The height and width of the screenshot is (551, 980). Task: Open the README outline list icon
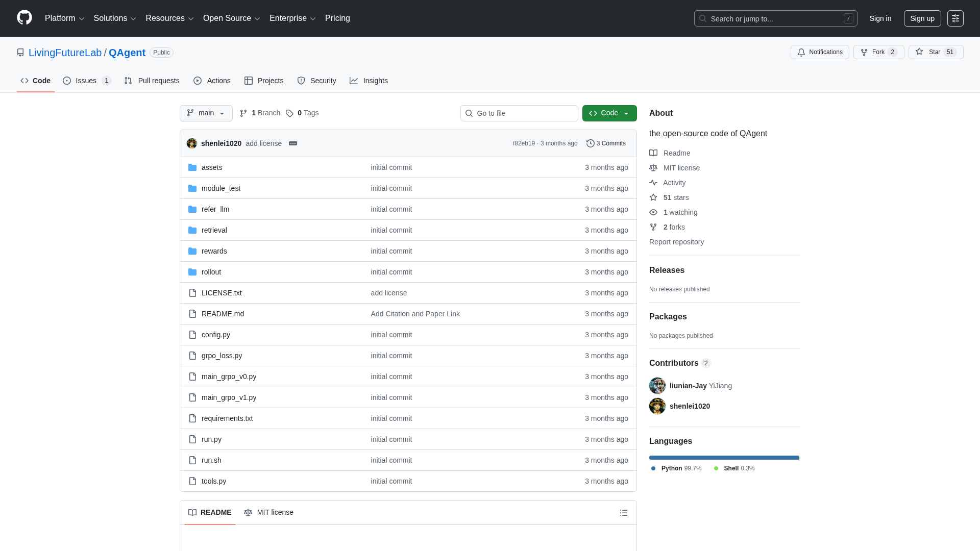click(x=623, y=513)
